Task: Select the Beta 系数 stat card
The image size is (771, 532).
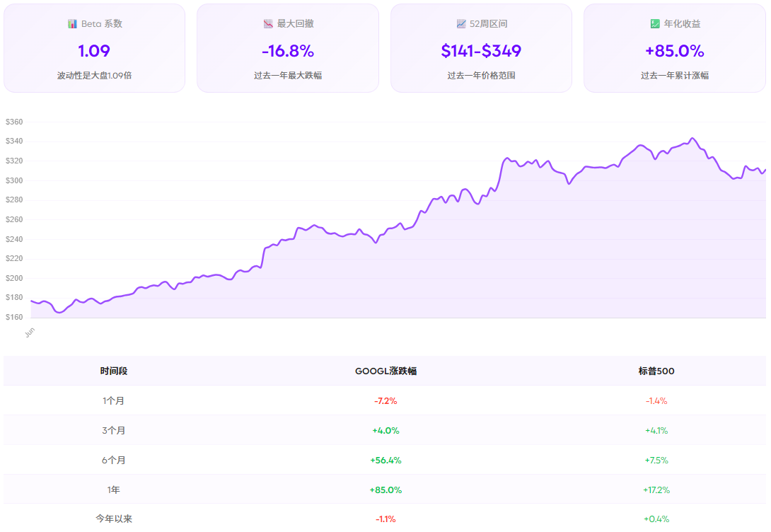Action: click(x=94, y=47)
